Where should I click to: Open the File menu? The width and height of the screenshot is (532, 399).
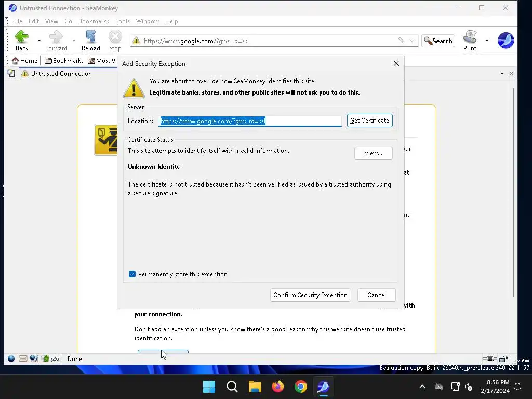coord(17,21)
